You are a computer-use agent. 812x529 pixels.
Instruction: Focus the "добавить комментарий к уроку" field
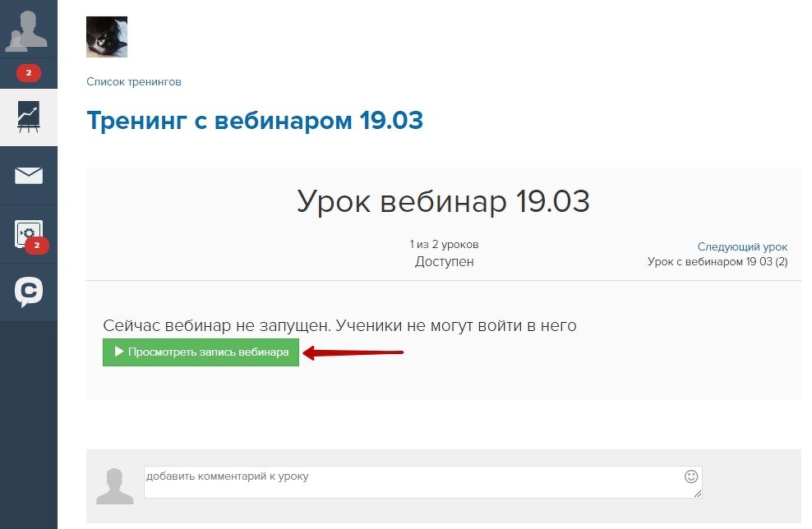coord(411,482)
